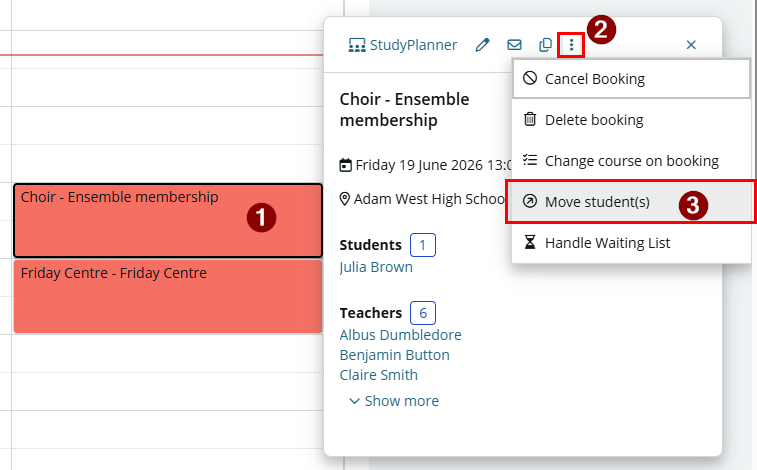Select the Choir - Ensemble membership calendar event
Screen dimensions: 757x470
[168, 221]
